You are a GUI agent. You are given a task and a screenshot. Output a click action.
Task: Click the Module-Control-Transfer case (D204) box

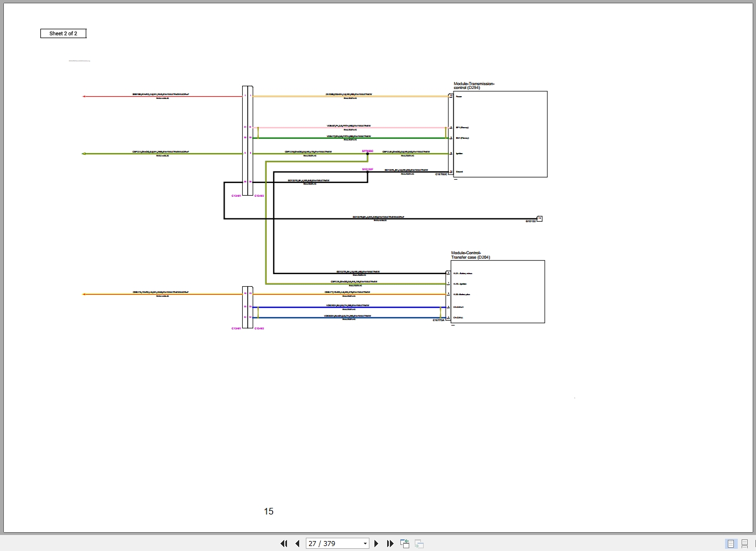pyautogui.click(x=498, y=291)
